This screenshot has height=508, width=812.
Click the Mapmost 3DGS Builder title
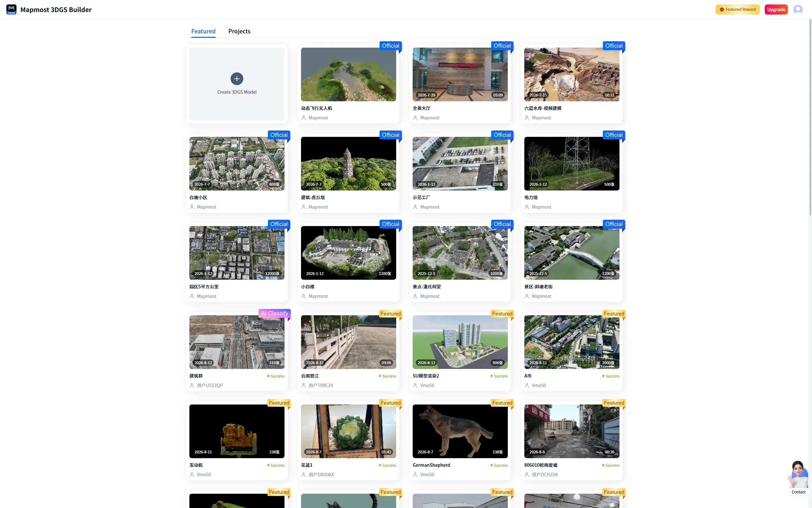[x=56, y=10]
